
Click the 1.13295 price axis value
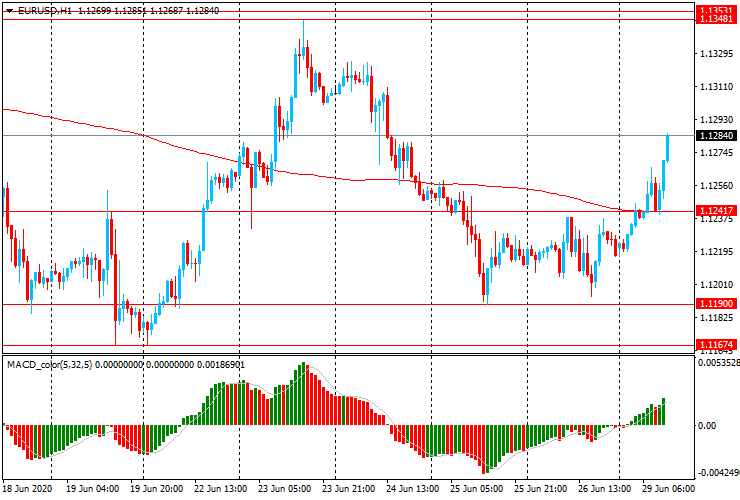(x=716, y=54)
